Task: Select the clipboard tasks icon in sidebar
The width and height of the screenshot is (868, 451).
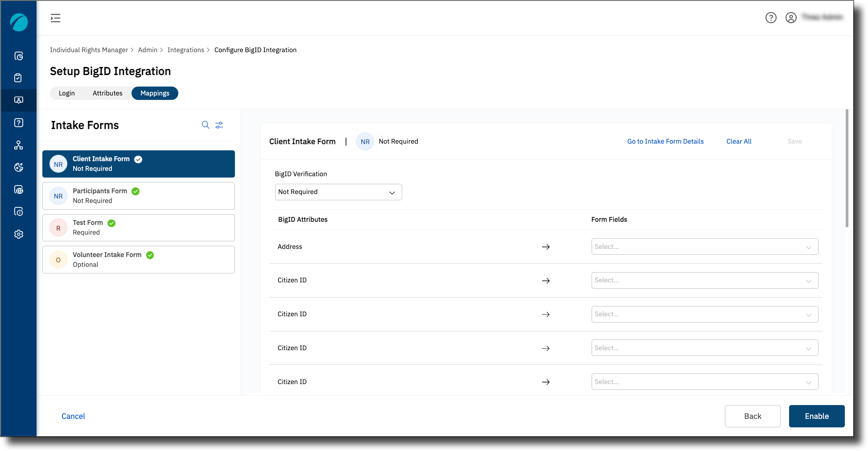Action: 18,78
